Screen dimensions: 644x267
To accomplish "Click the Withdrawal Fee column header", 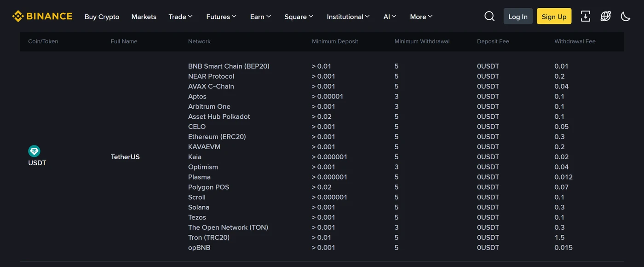I will click(575, 41).
